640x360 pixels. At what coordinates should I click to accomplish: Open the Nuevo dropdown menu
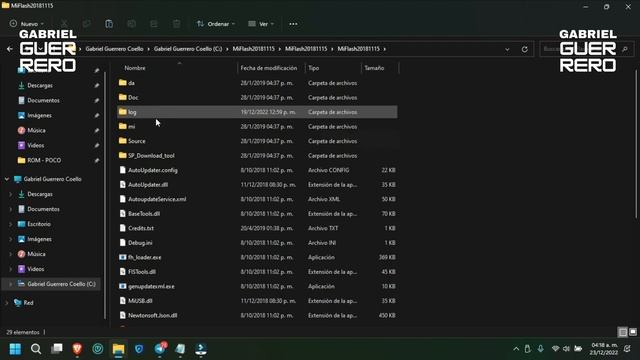tap(27, 24)
